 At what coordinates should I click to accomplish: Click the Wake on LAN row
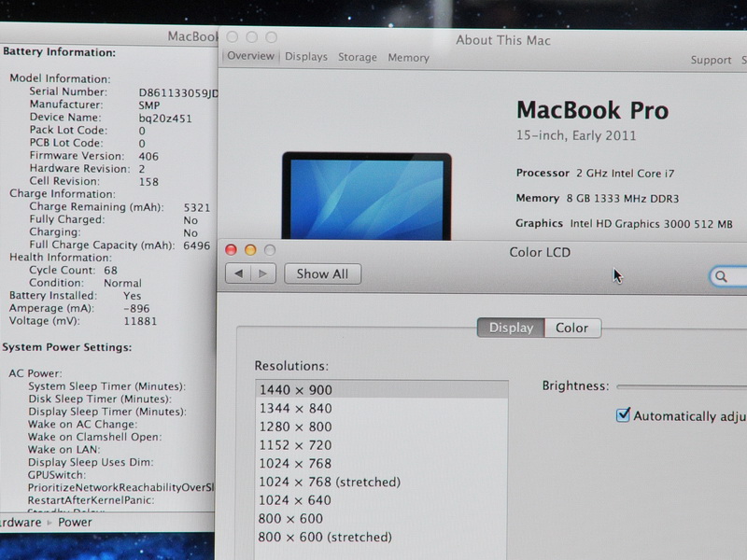coord(63,450)
